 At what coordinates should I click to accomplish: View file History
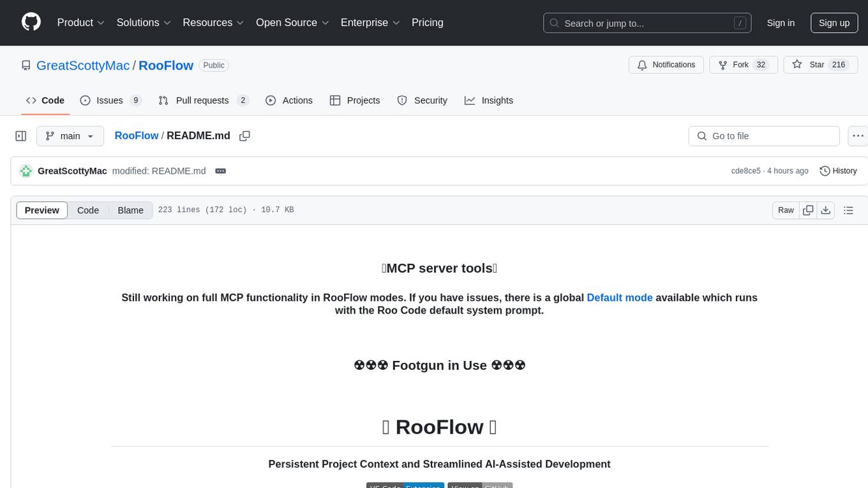(838, 171)
